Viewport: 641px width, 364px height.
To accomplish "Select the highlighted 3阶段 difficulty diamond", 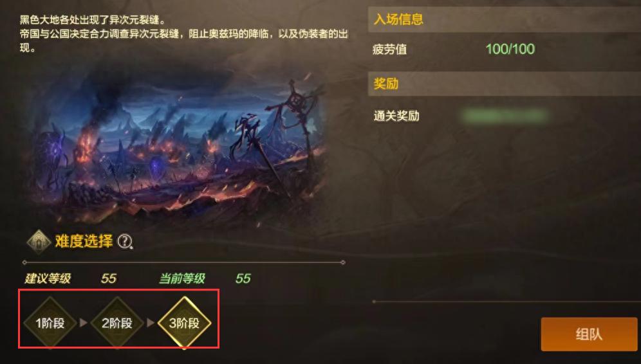I will 184,323.
